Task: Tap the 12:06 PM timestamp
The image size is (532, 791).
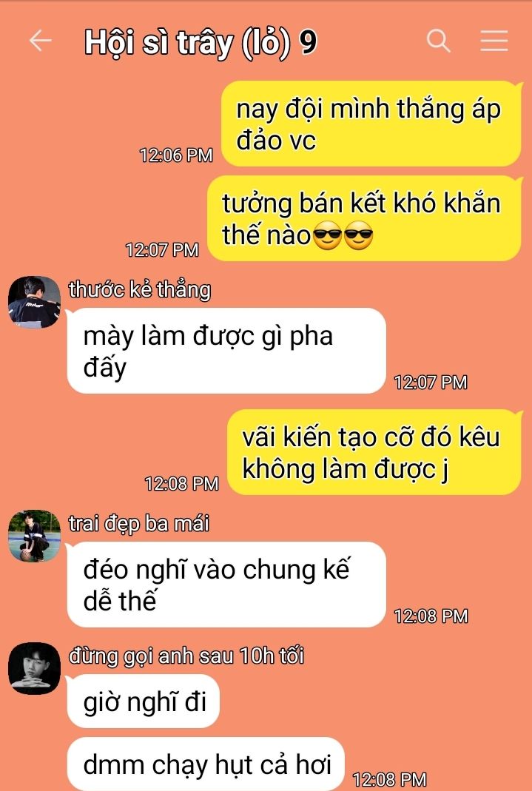Action: (176, 155)
